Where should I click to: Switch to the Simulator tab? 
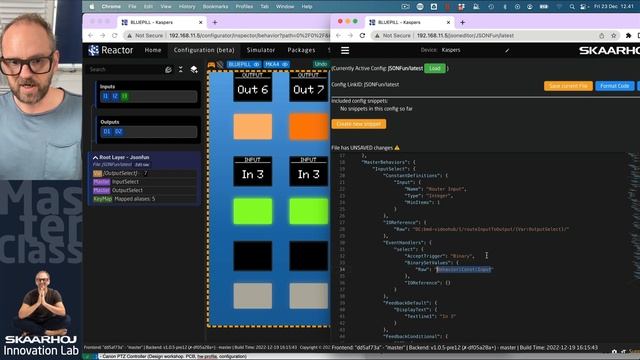(261, 50)
